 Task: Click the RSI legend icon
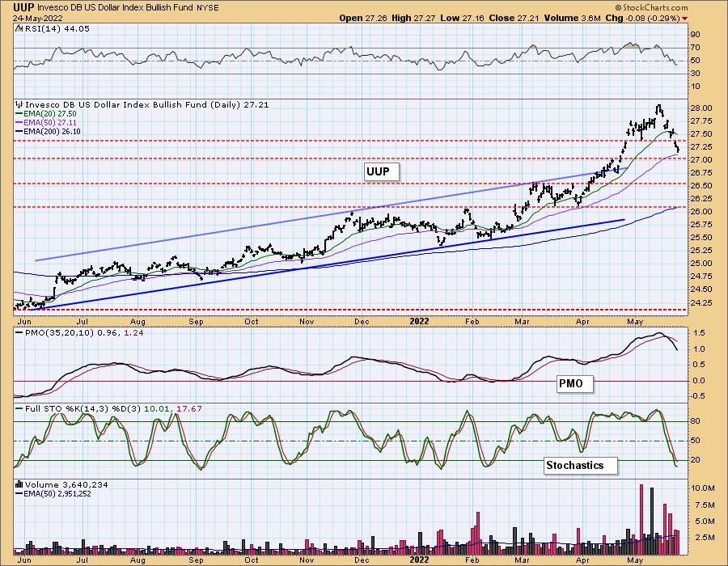point(19,29)
